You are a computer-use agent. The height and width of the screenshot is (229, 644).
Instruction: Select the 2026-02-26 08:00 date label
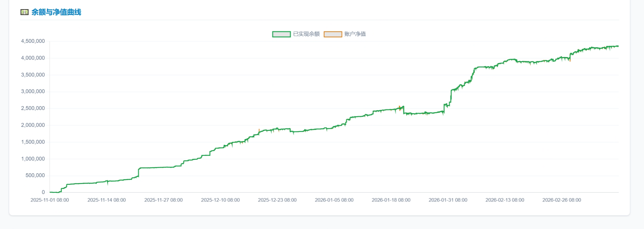[561, 200]
